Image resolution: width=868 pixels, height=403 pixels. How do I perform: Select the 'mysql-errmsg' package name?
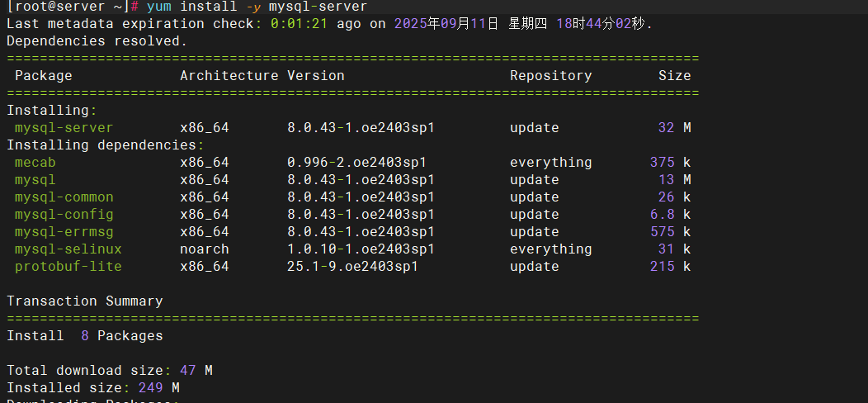coord(64,232)
